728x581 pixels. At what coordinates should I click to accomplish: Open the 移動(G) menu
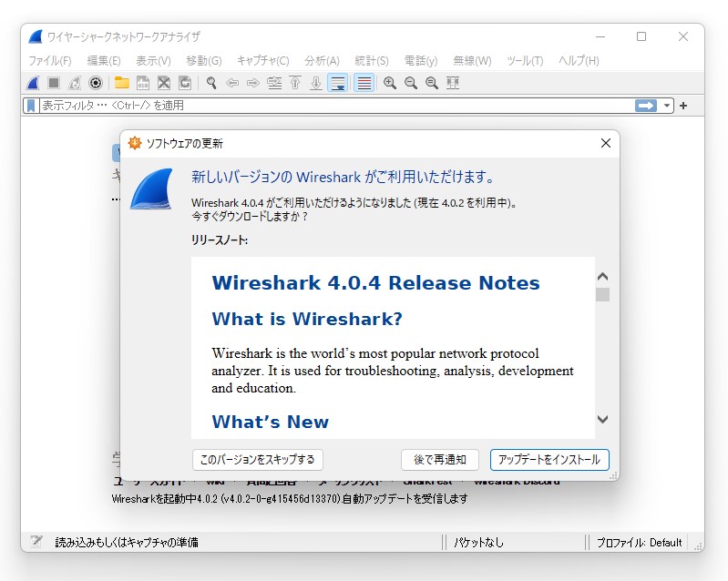pos(204,61)
